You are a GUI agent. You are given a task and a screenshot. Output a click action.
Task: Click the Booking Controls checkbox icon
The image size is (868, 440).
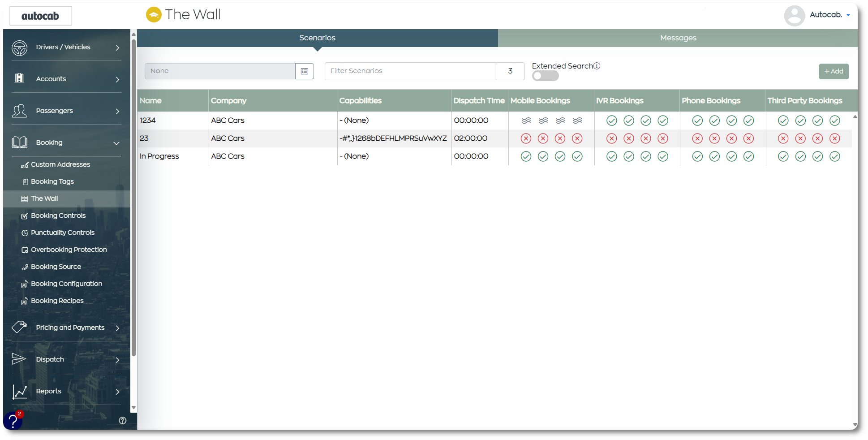pos(25,216)
